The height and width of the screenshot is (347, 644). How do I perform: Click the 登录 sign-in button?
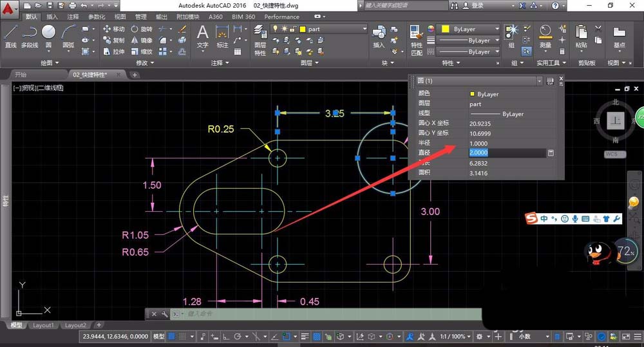474,5
